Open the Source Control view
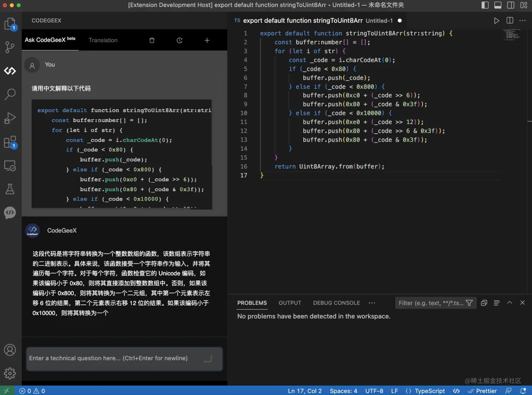The height and width of the screenshot is (395, 532). (x=10, y=47)
